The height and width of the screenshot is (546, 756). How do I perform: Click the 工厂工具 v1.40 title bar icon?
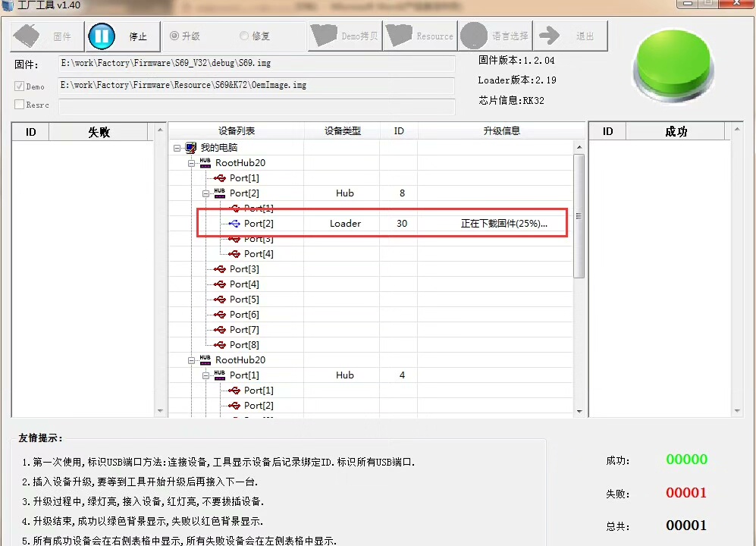point(8,5)
